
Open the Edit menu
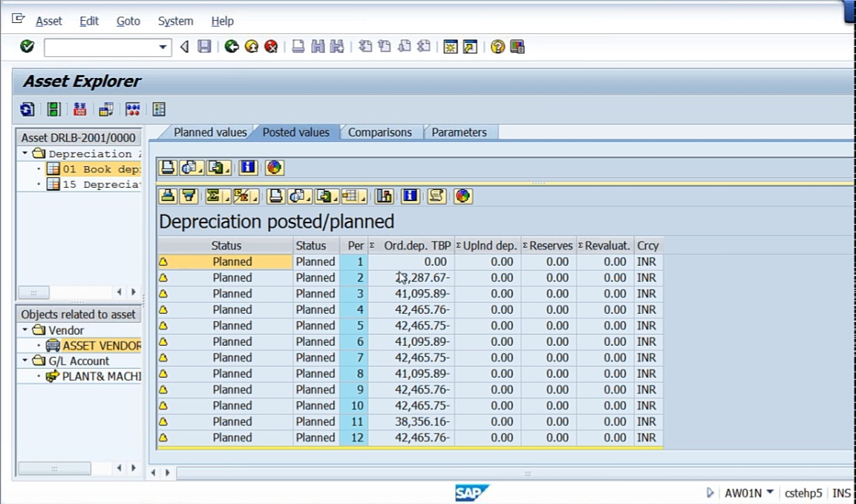click(x=89, y=22)
